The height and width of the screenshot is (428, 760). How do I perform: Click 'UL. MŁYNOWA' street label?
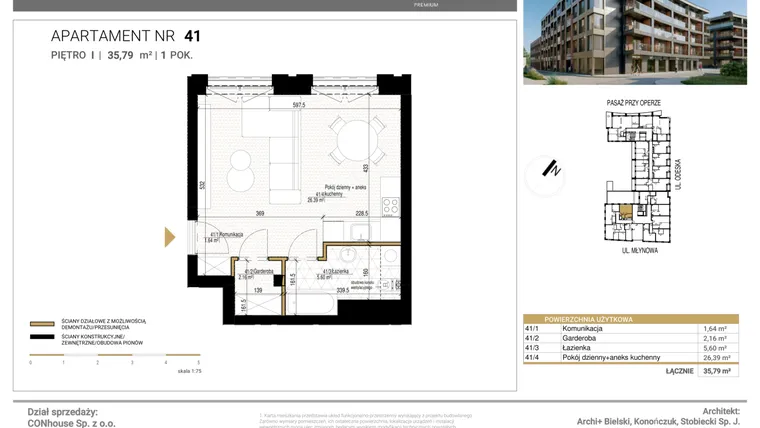pos(640,251)
